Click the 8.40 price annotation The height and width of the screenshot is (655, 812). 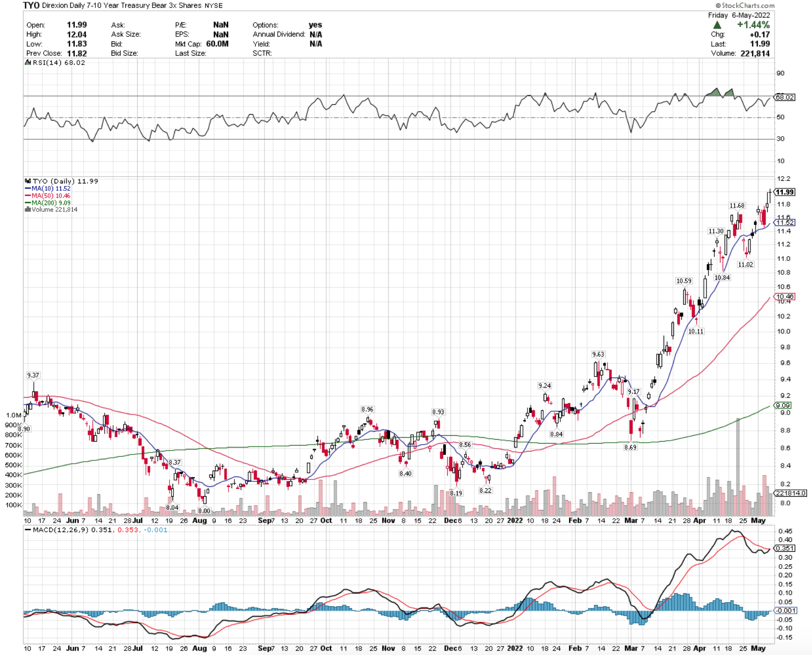[x=406, y=474]
